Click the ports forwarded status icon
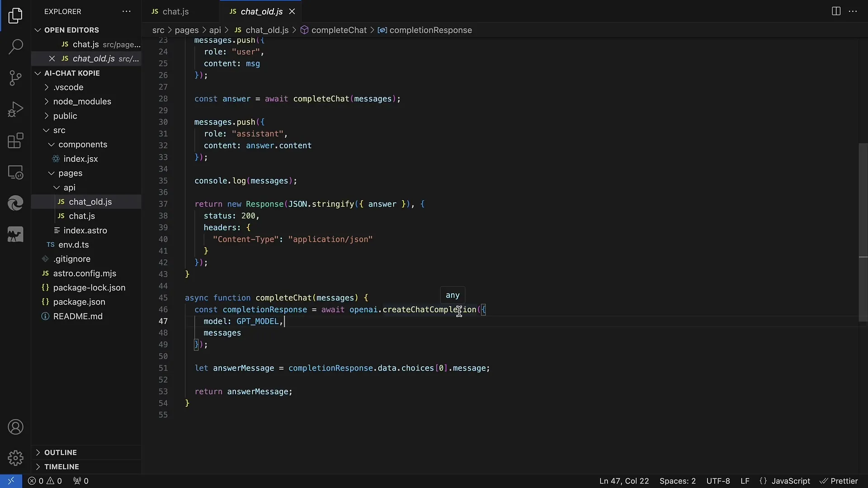Image resolution: width=868 pixels, height=488 pixels. (81, 481)
